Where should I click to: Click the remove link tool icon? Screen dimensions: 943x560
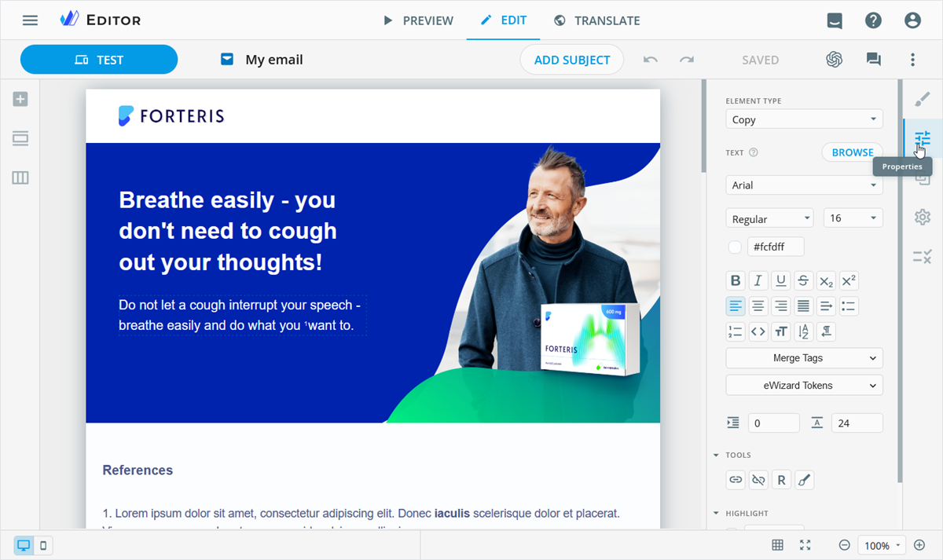tap(758, 479)
